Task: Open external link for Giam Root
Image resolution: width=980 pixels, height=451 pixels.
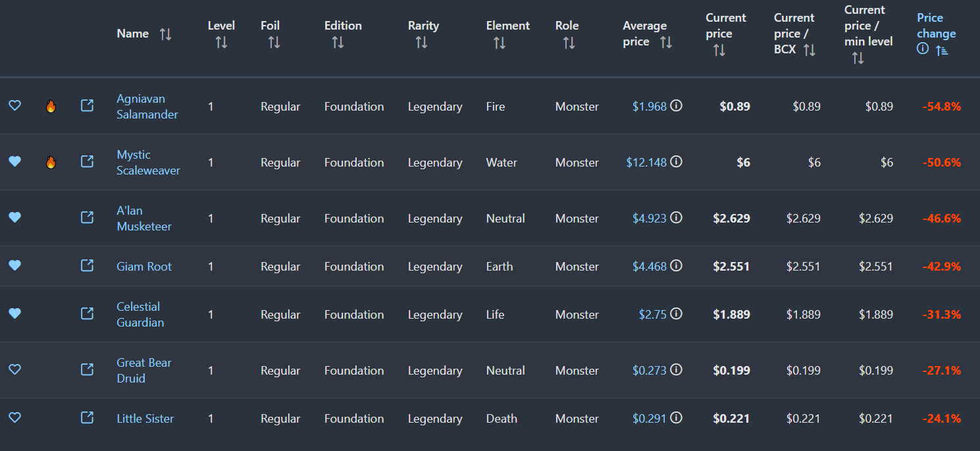Action: point(87,265)
